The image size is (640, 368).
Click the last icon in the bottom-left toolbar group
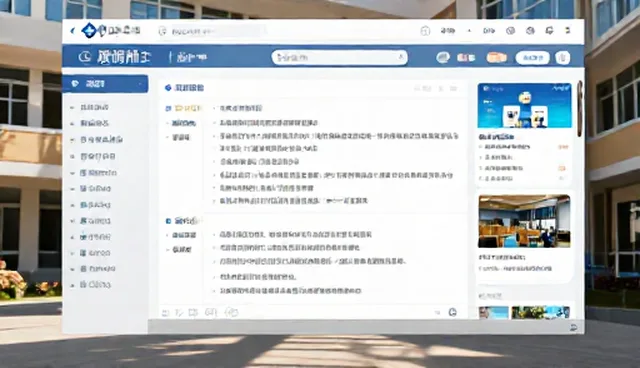click(x=231, y=313)
